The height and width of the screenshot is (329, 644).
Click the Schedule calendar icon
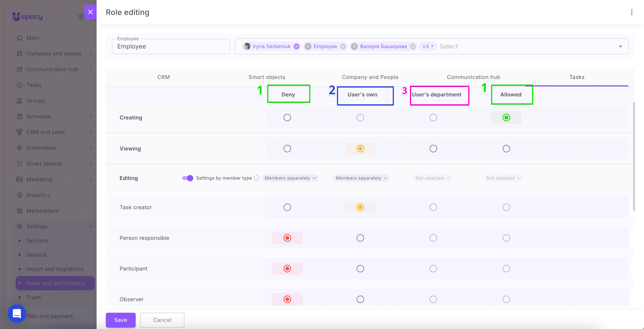(x=20, y=117)
